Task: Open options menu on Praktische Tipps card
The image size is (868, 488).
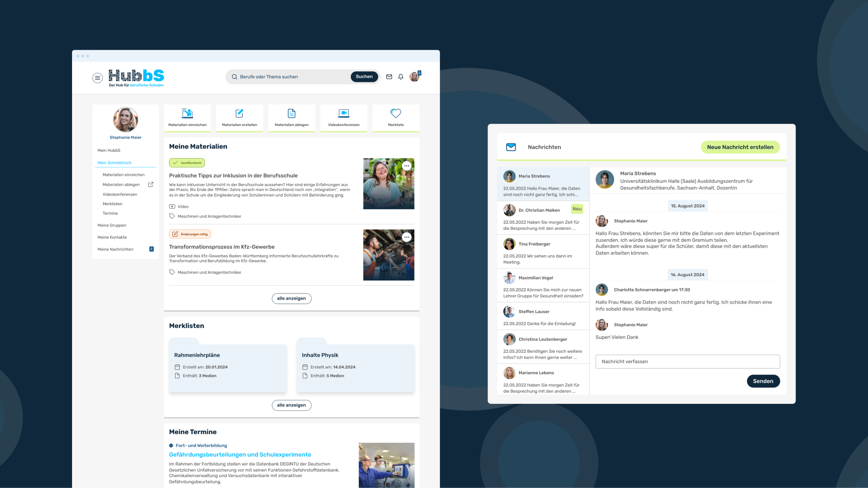Action: tap(407, 166)
